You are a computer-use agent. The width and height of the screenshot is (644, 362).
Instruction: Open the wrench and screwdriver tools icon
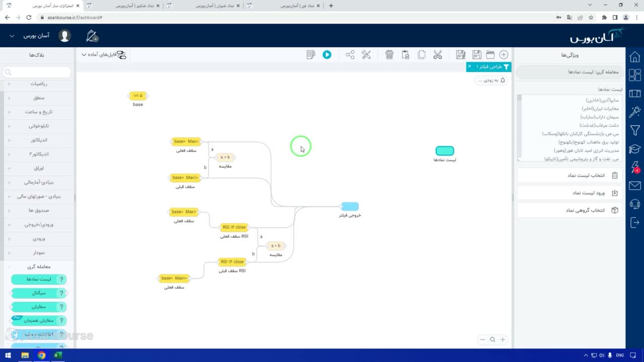click(x=366, y=55)
